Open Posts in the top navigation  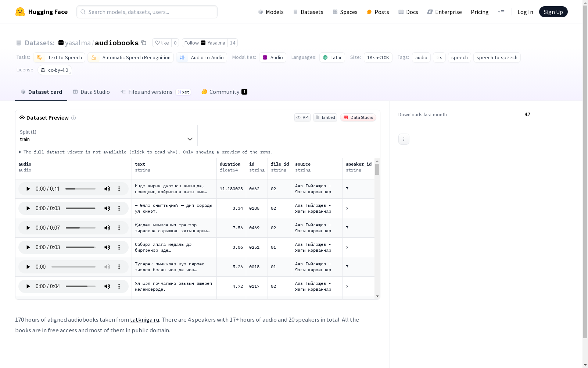click(x=378, y=12)
